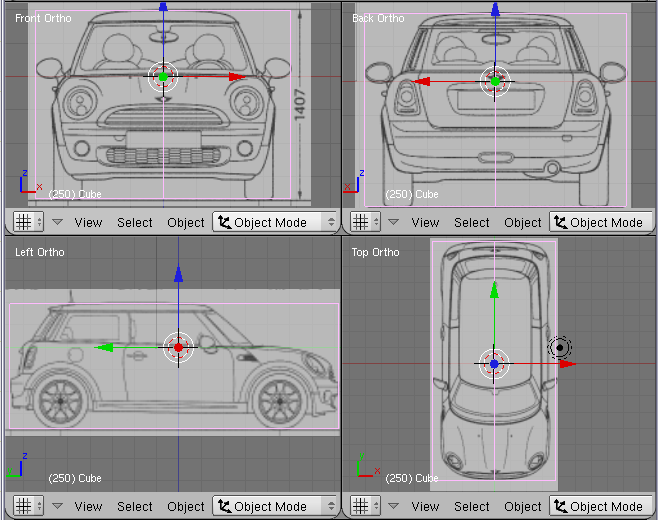
Task: Click (250) Cube label in Top Ortho
Action: [412, 478]
